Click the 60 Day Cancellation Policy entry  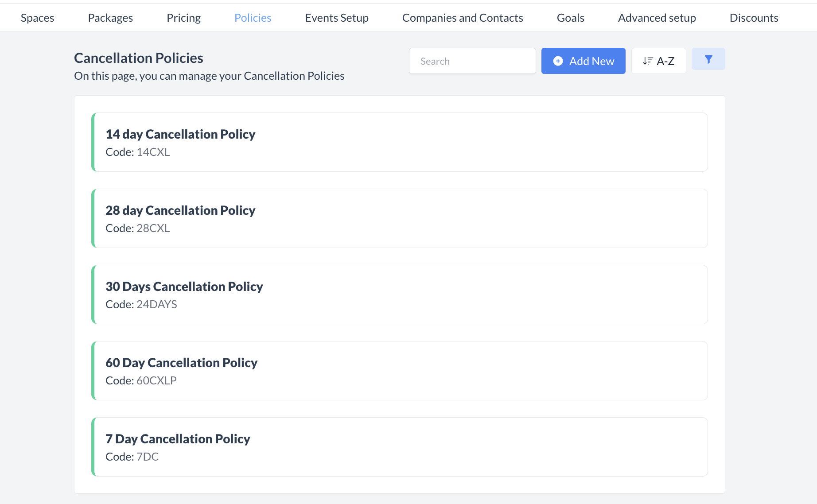click(x=399, y=371)
